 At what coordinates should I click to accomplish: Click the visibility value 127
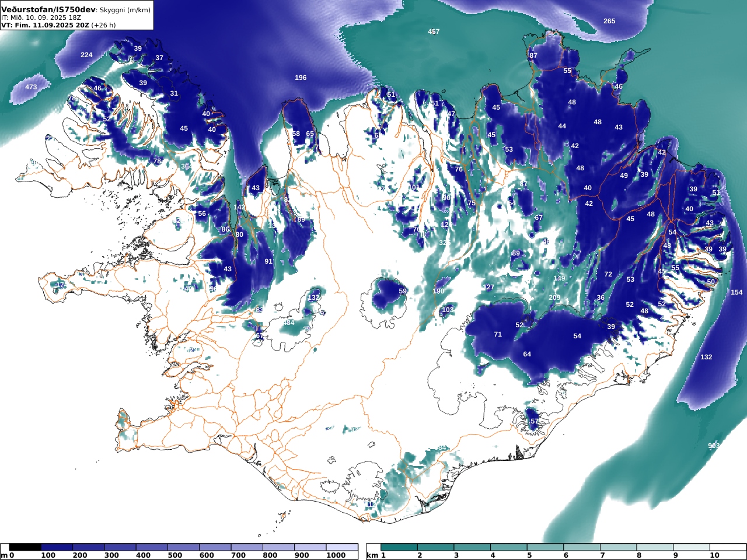(489, 287)
